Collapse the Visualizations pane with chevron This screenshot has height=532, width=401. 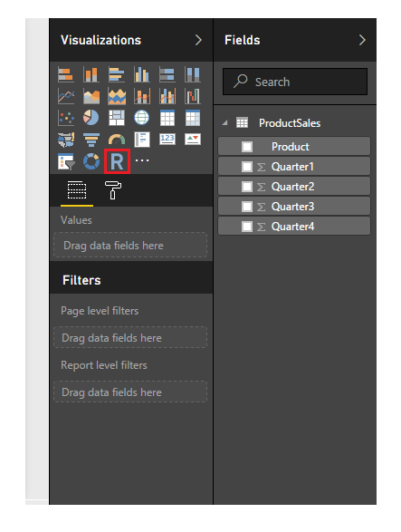click(x=198, y=40)
